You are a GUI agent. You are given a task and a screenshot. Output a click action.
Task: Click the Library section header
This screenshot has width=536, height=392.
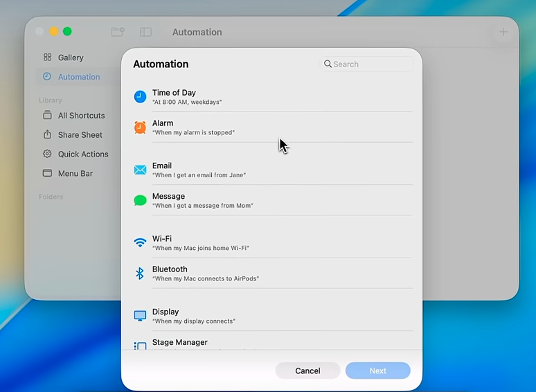click(51, 100)
